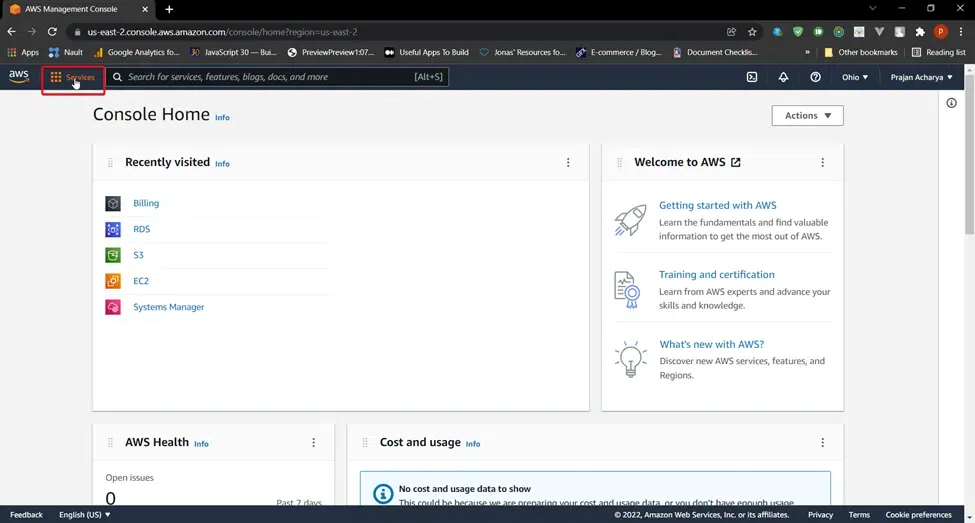This screenshot has height=523, width=975.
Task: Open the Services grid menu
Action: point(73,77)
